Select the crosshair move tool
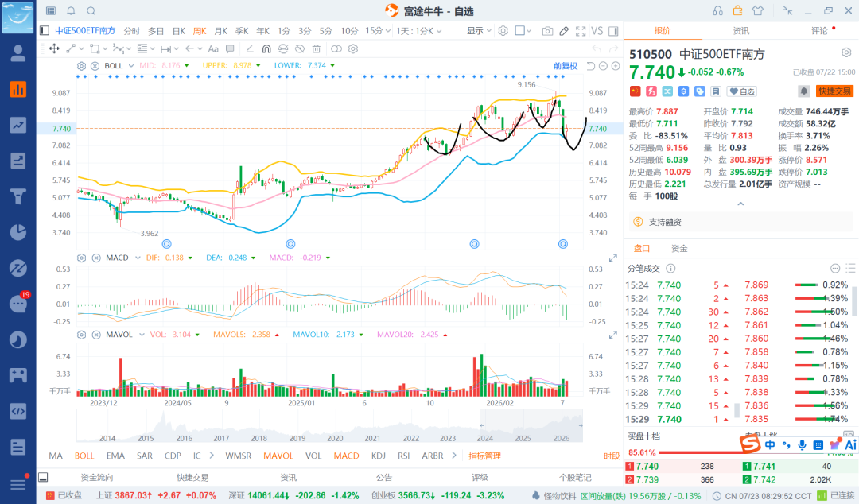The width and height of the screenshot is (859, 504). pyautogui.click(x=54, y=48)
